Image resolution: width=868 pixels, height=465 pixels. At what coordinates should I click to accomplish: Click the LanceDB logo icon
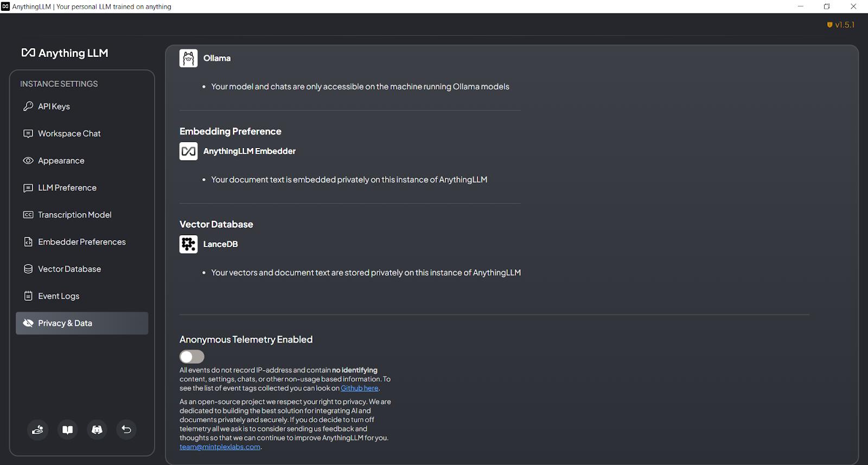click(188, 244)
